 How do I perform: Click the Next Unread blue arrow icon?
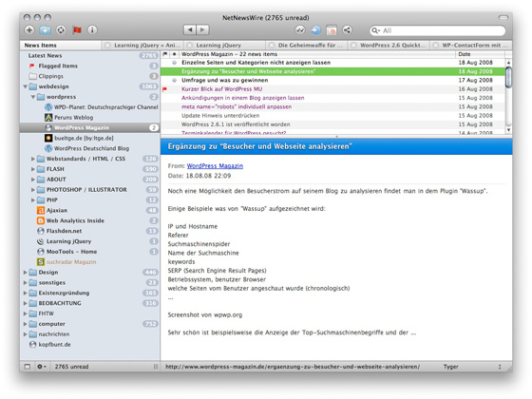pyautogui.click(x=315, y=30)
